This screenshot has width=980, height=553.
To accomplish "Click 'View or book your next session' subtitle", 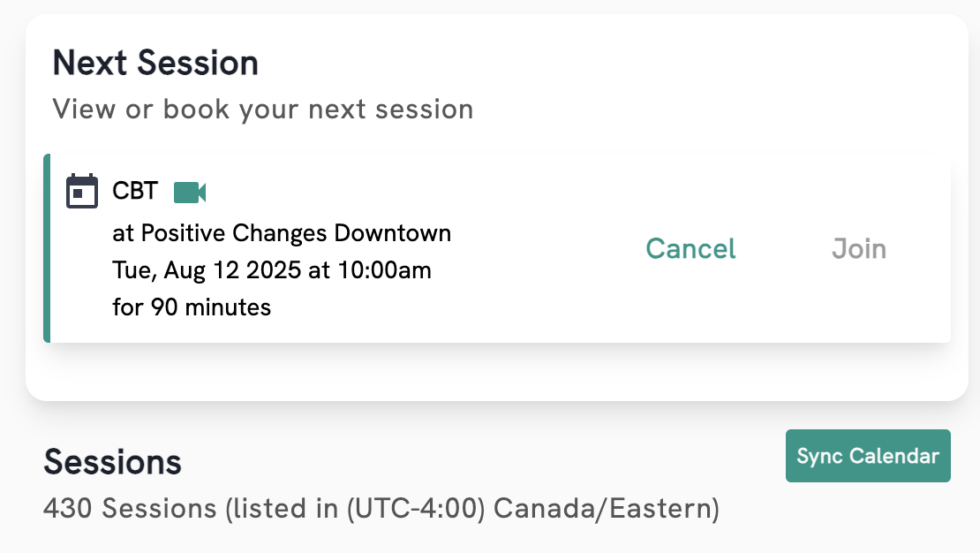I will [263, 110].
